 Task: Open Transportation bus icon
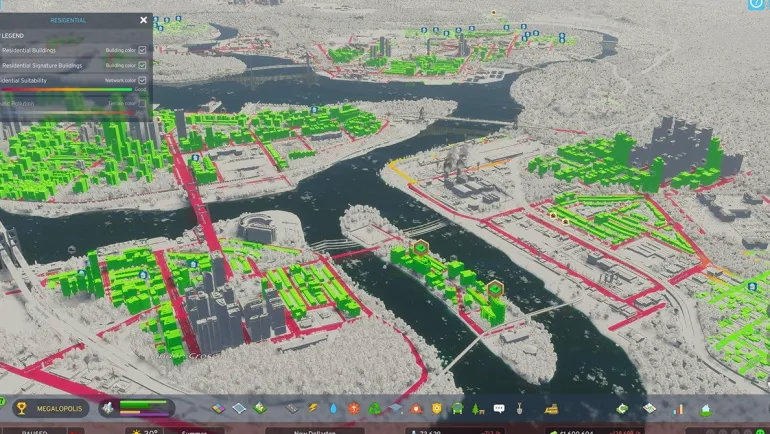point(457,408)
